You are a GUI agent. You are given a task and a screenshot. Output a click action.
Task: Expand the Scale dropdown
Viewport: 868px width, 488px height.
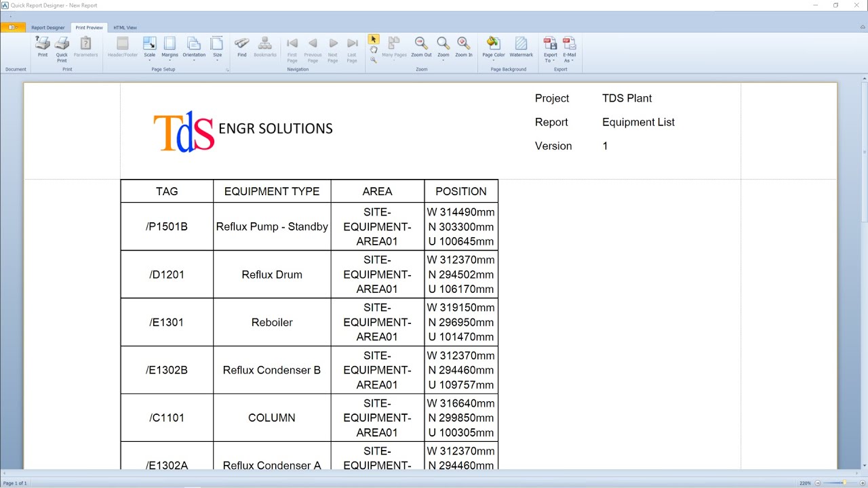(150, 49)
